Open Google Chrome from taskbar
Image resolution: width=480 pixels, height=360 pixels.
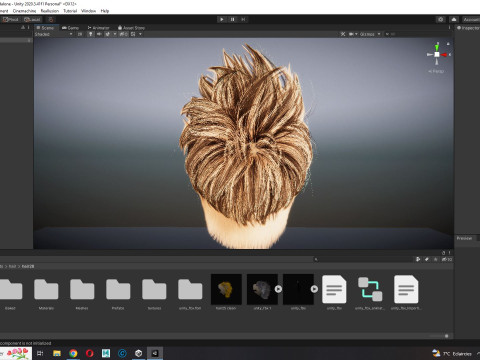[73, 353]
